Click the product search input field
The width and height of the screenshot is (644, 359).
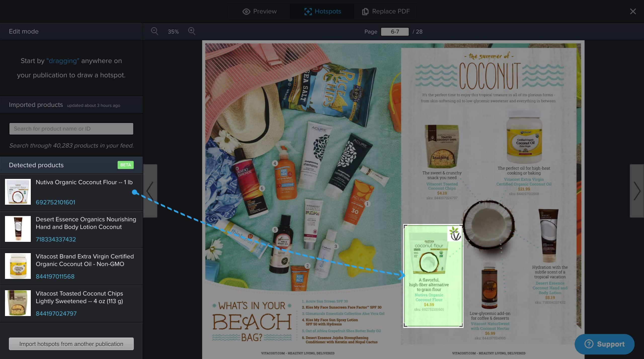pyautogui.click(x=71, y=128)
